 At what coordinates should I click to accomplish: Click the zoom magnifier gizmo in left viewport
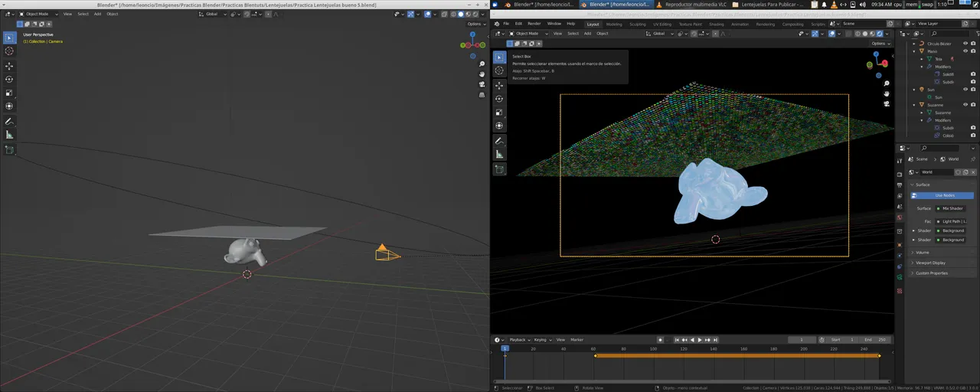pyautogui.click(x=482, y=64)
